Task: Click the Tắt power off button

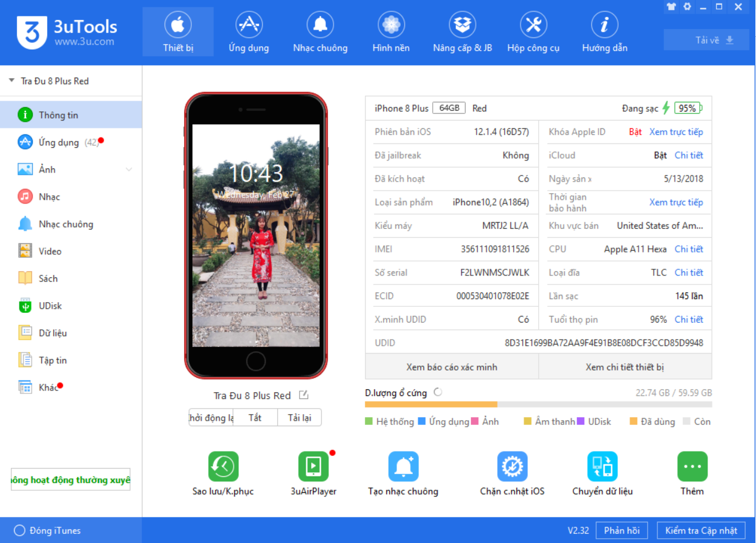Action: [x=255, y=418]
